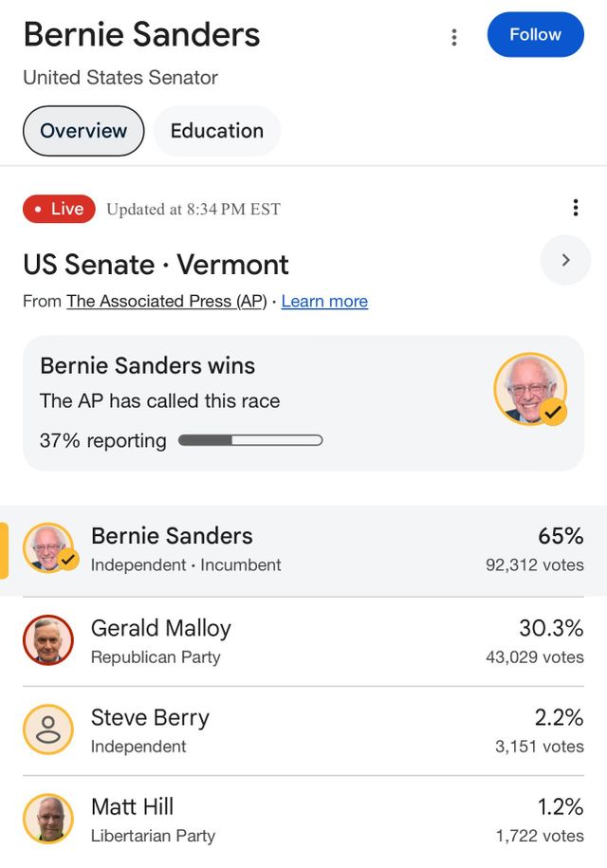Image resolution: width=607 pixels, height=868 pixels.
Task: Click the US Senate · Vermont heading
Action: 156,264
